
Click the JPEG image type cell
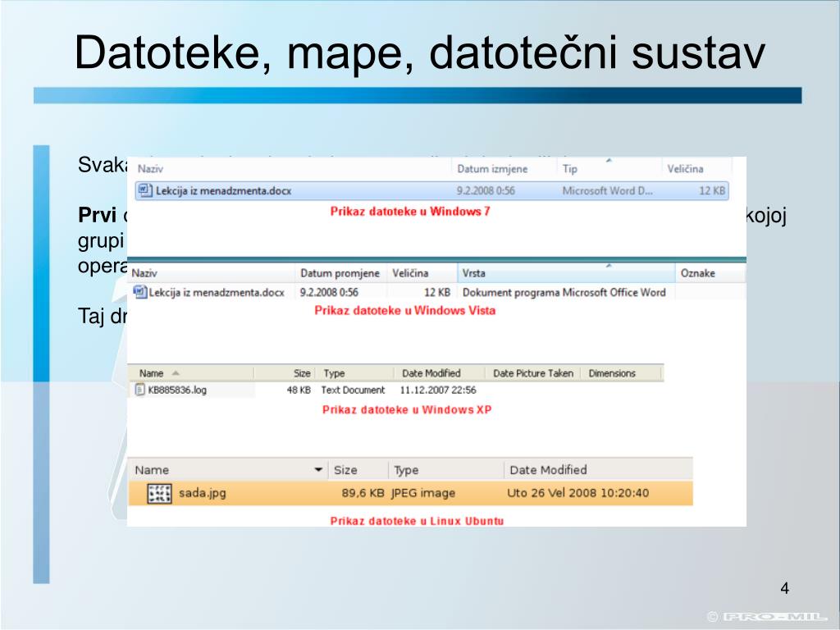pyautogui.click(x=422, y=493)
